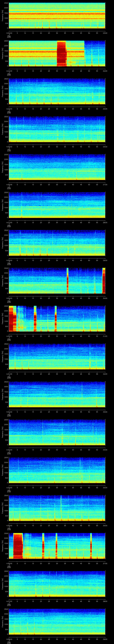Click the 4:25:00 start time label

9,147
